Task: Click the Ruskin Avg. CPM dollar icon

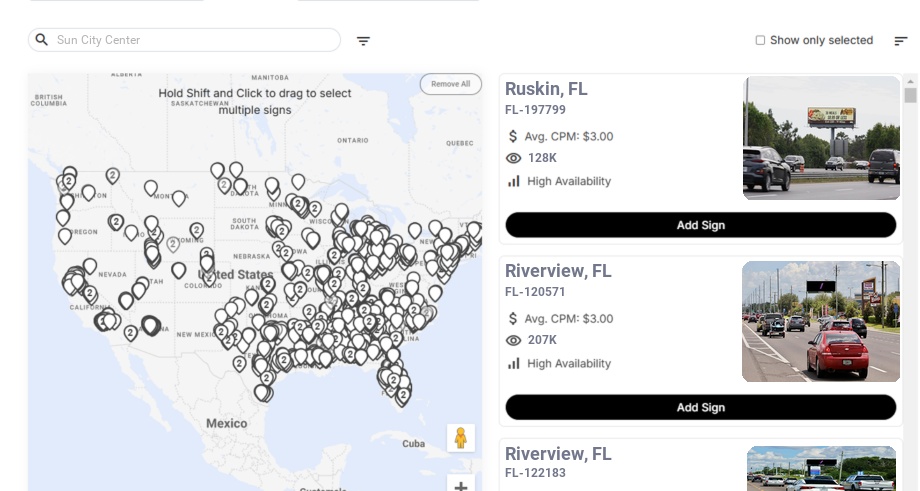Action: click(514, 136)
